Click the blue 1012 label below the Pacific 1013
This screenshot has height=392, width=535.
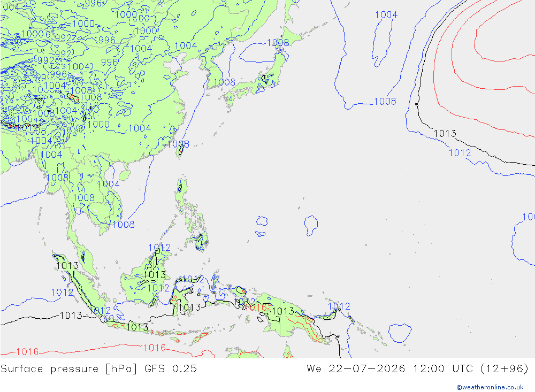click(460, 153)
